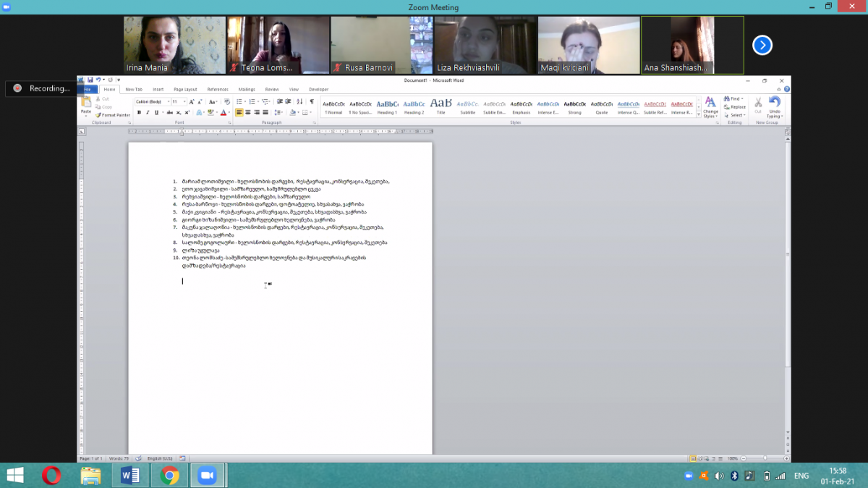This screenshot has height=488, width=868.
Task: Click Grow Font icon
Action: [x=192, y=102]
